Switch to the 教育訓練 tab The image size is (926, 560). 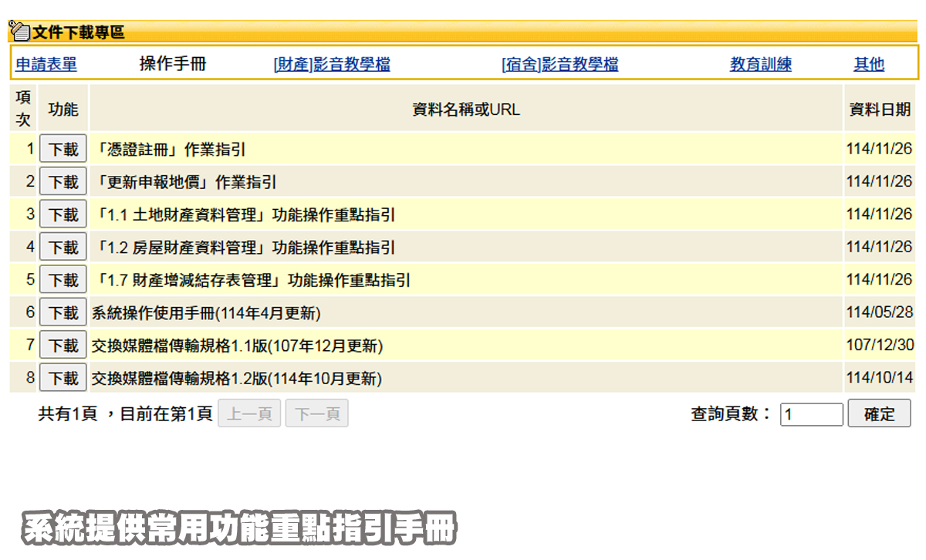click(x=760, y=65)
